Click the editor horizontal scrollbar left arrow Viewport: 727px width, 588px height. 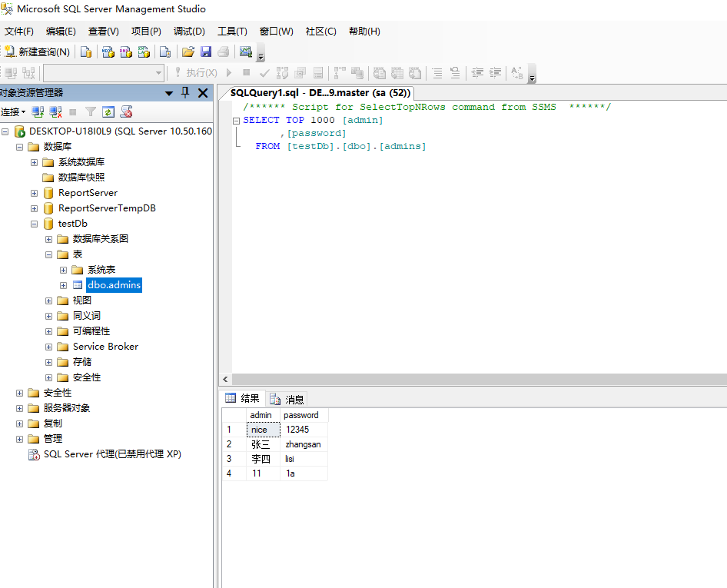point(225,380)
